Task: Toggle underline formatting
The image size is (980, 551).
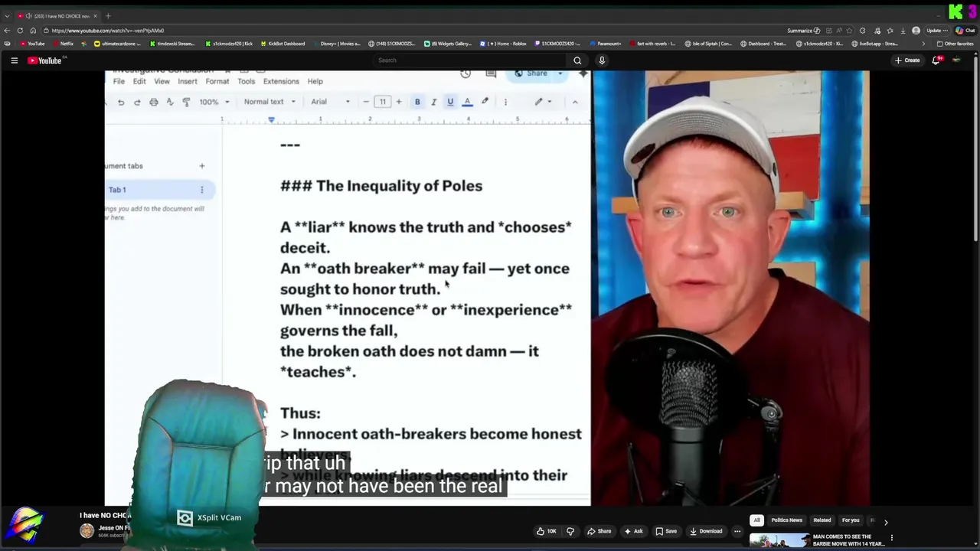Action: click(x=450, y=102)
